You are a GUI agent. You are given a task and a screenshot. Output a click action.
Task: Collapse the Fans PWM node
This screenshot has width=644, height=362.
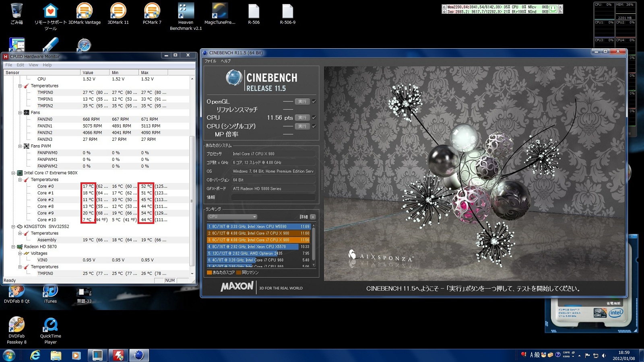pos(20,146)
